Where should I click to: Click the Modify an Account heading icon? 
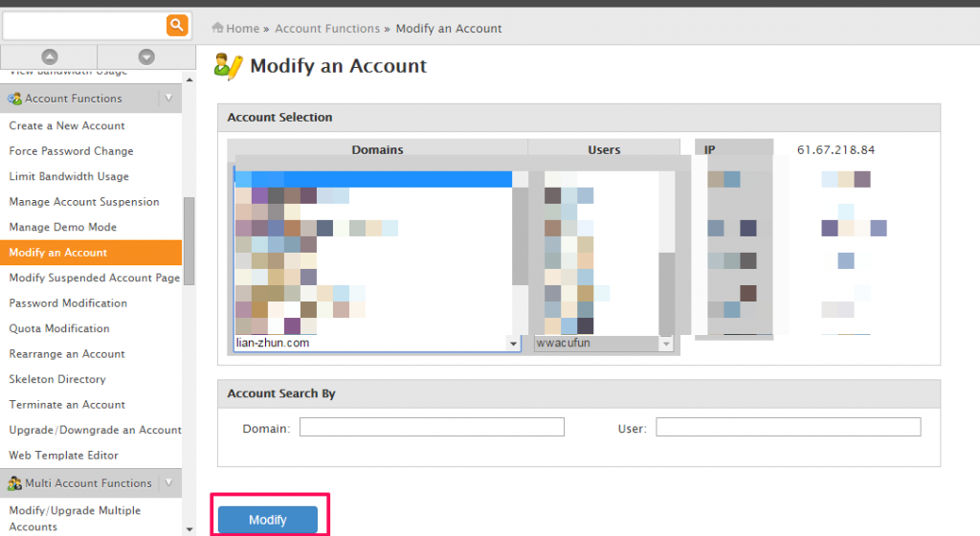(x=228, y=66)
